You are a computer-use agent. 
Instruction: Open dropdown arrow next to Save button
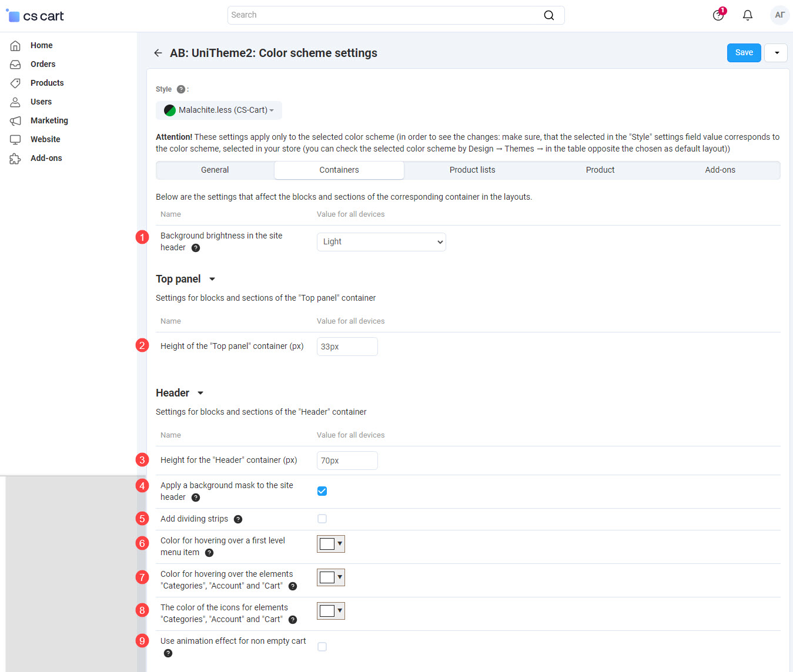coord(776,53)
